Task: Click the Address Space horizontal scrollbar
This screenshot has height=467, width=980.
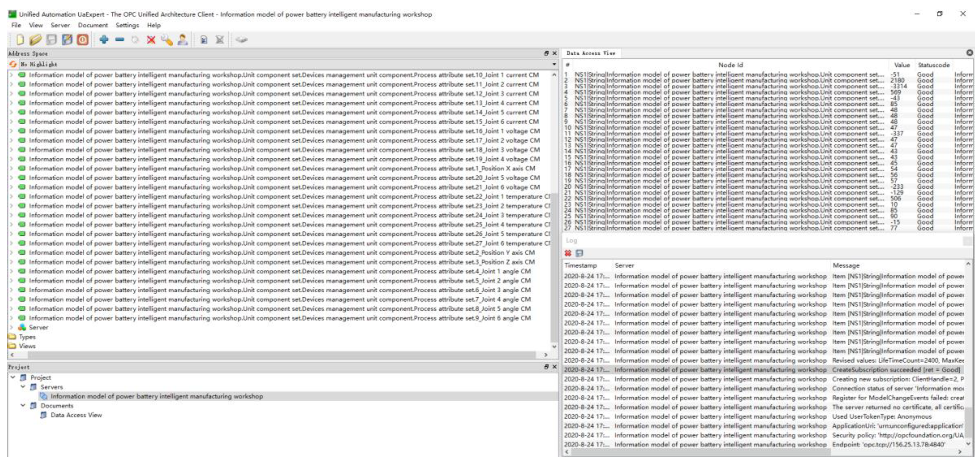Action: coord(282,355)
